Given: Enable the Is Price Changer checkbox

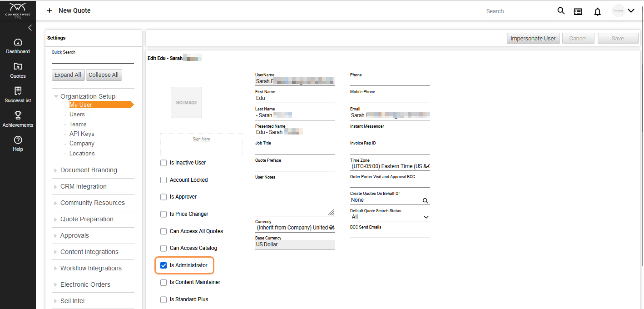Looking at the screenshot, I should 163,214.
